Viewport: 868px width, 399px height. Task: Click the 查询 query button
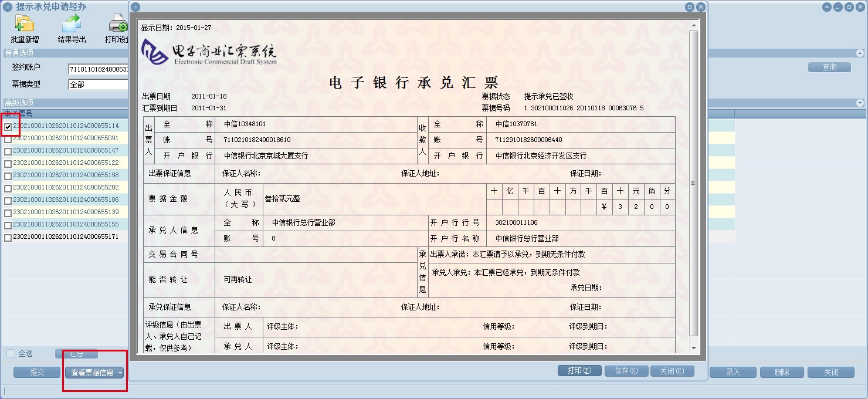[829, 67]
